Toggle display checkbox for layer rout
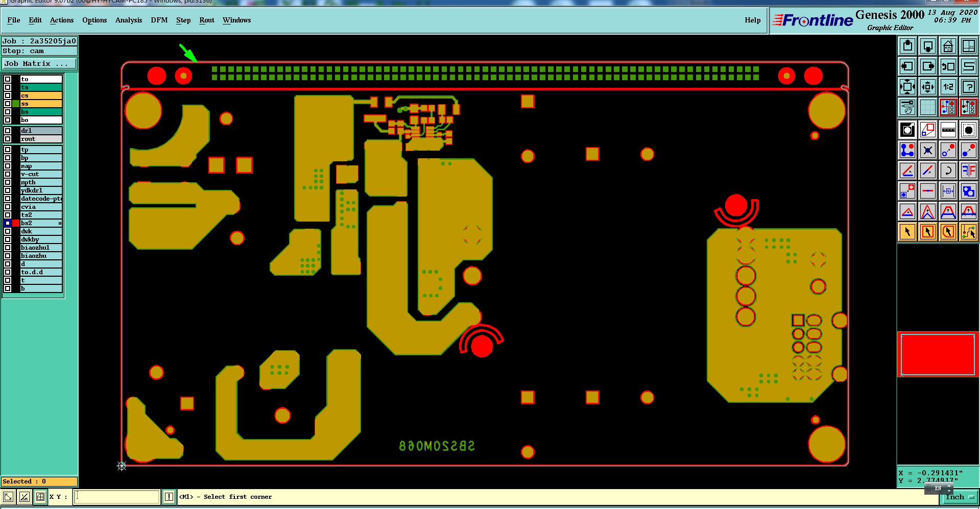 tap(8, 139)
